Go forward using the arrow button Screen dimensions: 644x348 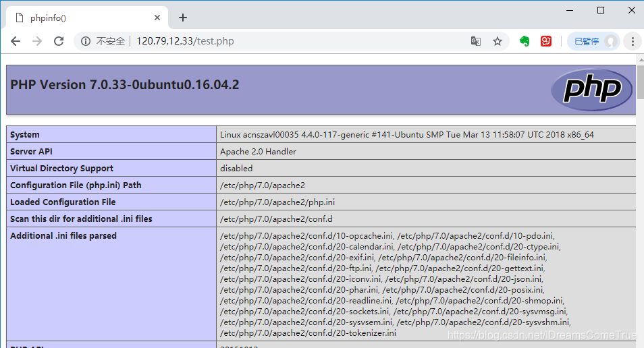pos(37,41)
